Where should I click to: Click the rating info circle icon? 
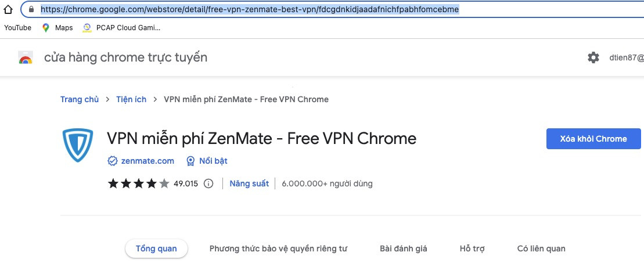[208, 183]
